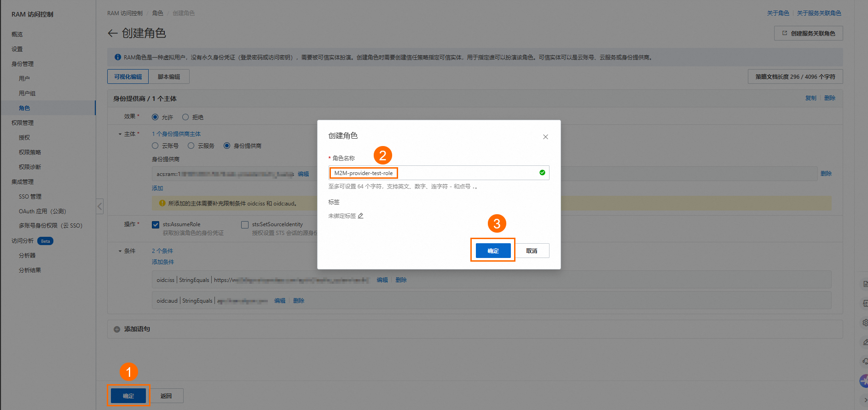Collapse the sidebar with the left-edge arrow handle
This screenshot has width=868, height=410.
pyautogui.click(x=99, y=206)
